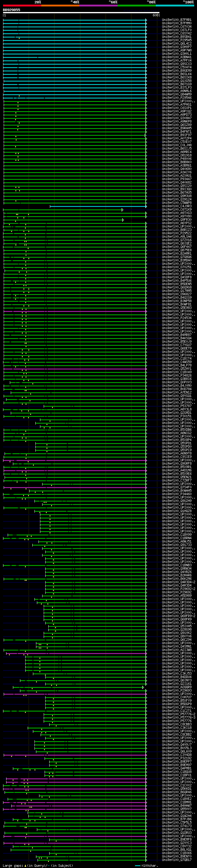
Task: Open hit UniRef100_Q3HVP7
Action: coord(176,47)
